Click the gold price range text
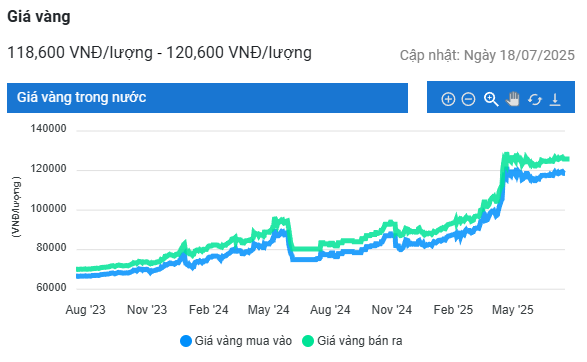Image resolution: width=587 pixels, height=362 pixels. [159, 52]
